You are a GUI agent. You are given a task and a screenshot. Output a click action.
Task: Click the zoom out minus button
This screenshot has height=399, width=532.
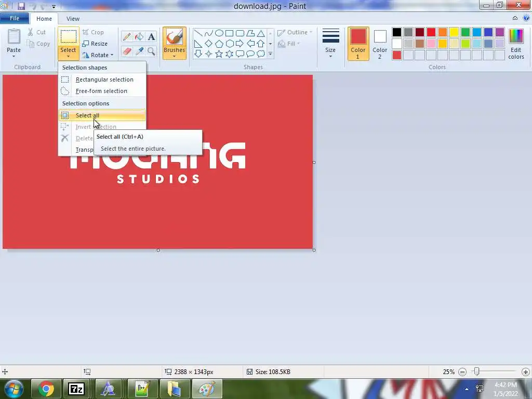(x=462, y=372)
